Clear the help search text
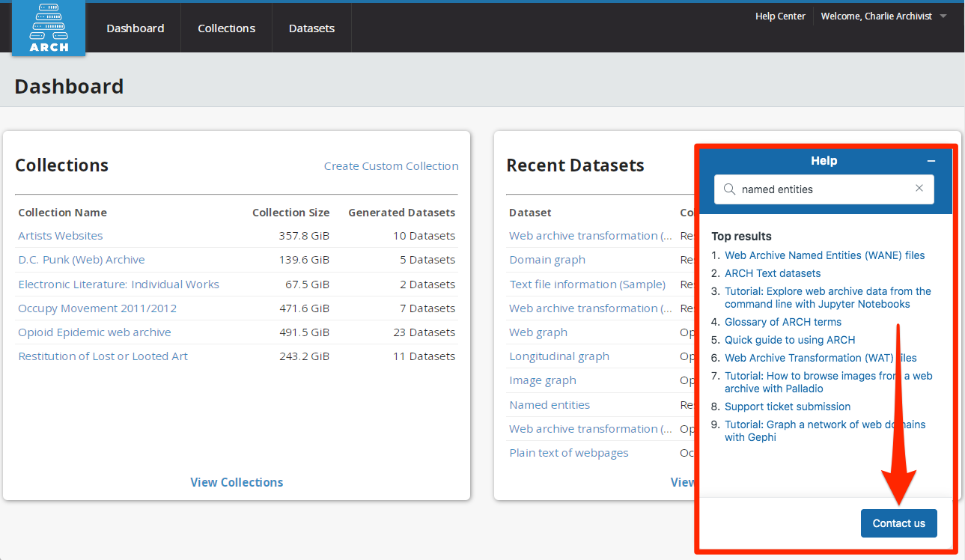The image size is (965, 560). 919,189
